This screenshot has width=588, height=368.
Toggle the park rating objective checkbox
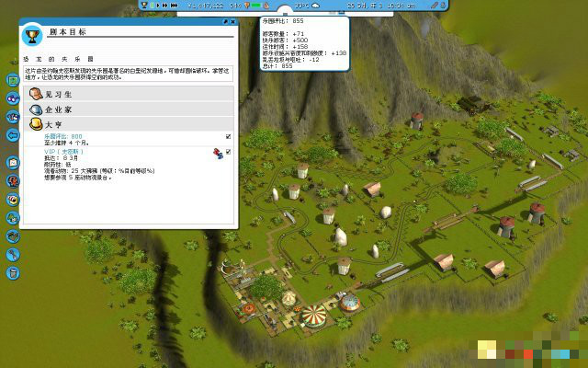click(x=229, y=136)
